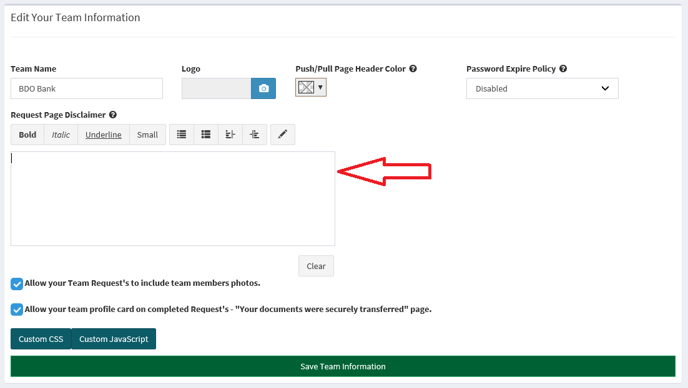Viewport: 688px width, 388px height.
Task: Show help for Request Page Disclaimer
Action: pos(113,115)
